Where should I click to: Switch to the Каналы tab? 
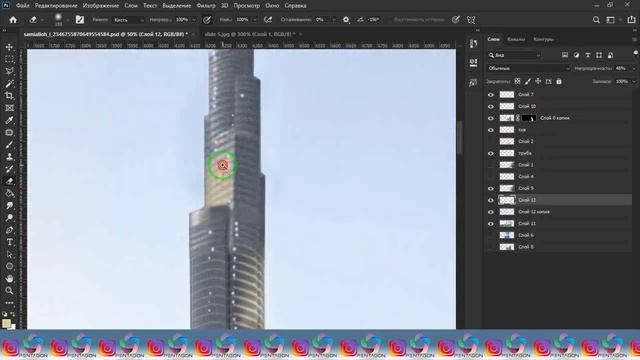(x=516, y=39)
